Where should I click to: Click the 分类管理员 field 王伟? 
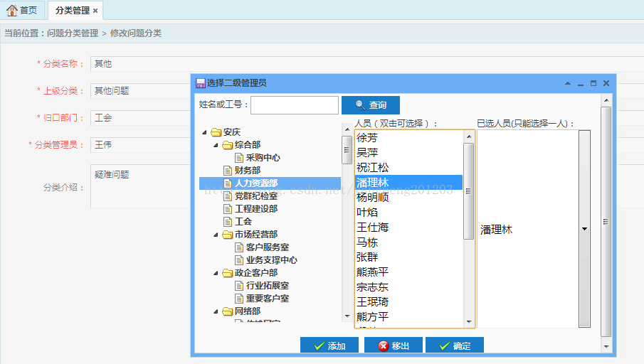(140, 145)
